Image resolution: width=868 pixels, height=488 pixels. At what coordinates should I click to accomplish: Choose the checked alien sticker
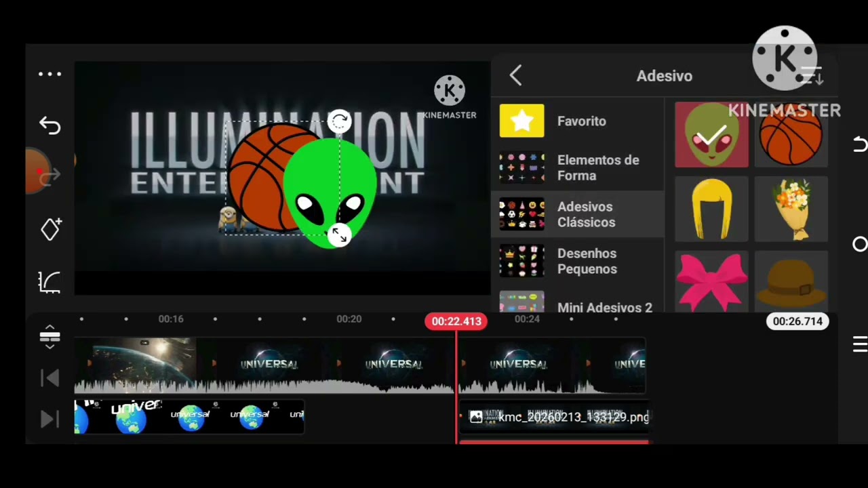click(711, 135)
